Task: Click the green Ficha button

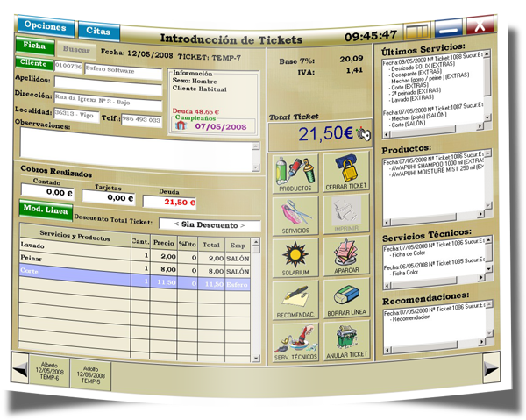Action: point(35,46)
